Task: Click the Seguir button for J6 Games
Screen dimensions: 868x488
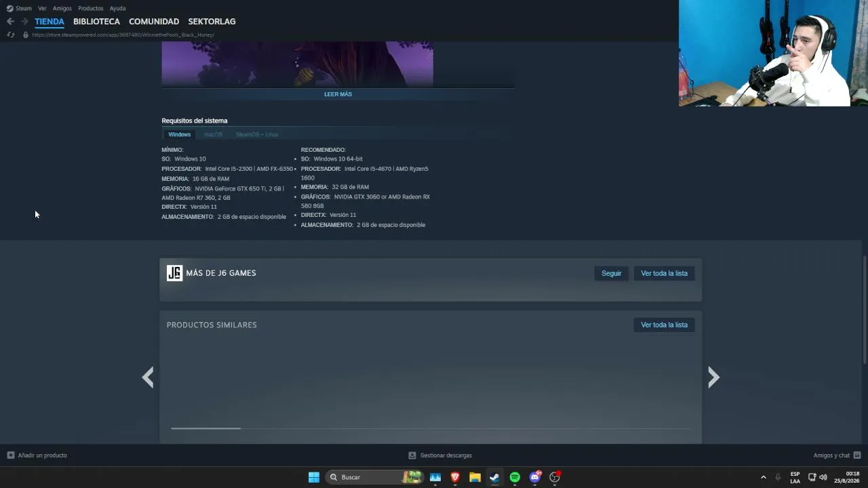Action: pos(611,273)
